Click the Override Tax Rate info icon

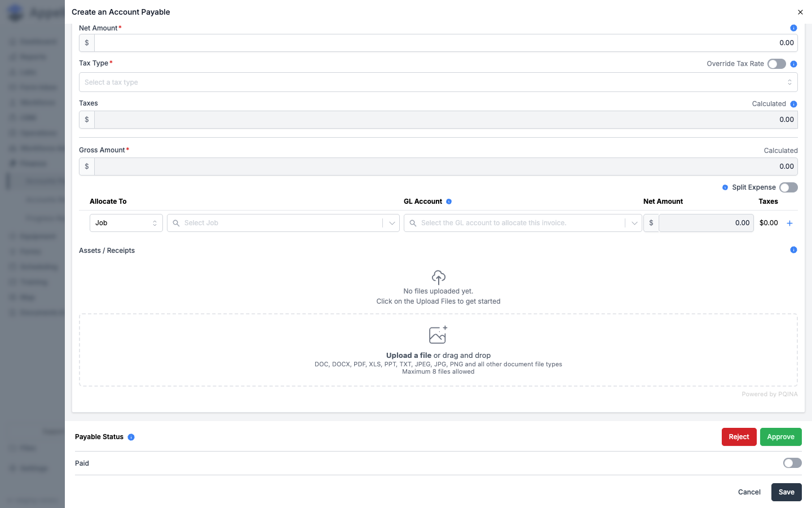click(793, 64)
